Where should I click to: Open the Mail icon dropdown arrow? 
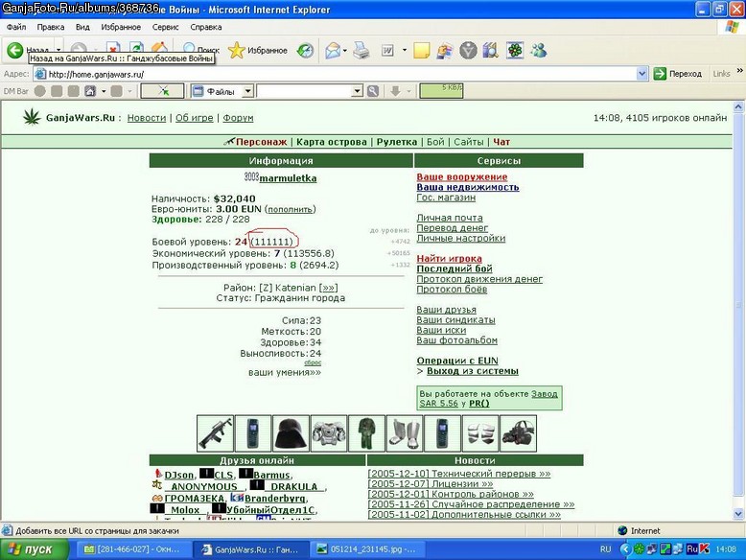point(345,50)
